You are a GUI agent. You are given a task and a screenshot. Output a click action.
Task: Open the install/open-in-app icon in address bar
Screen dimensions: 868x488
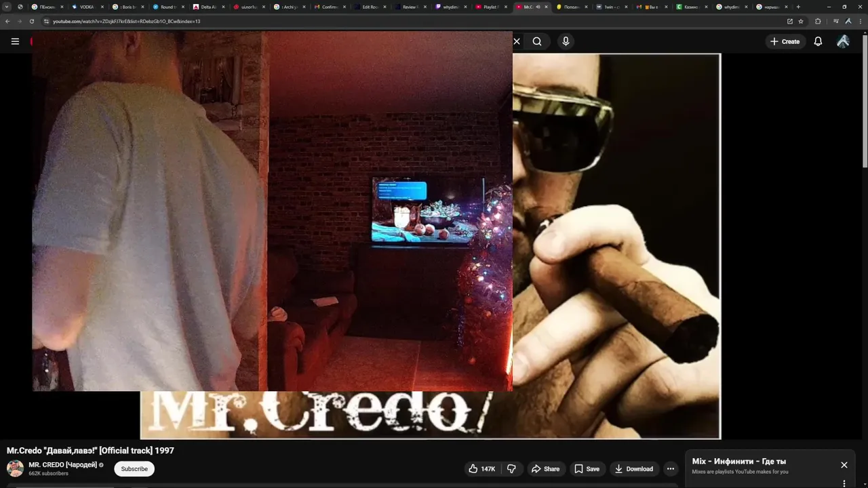pos(789,21)
